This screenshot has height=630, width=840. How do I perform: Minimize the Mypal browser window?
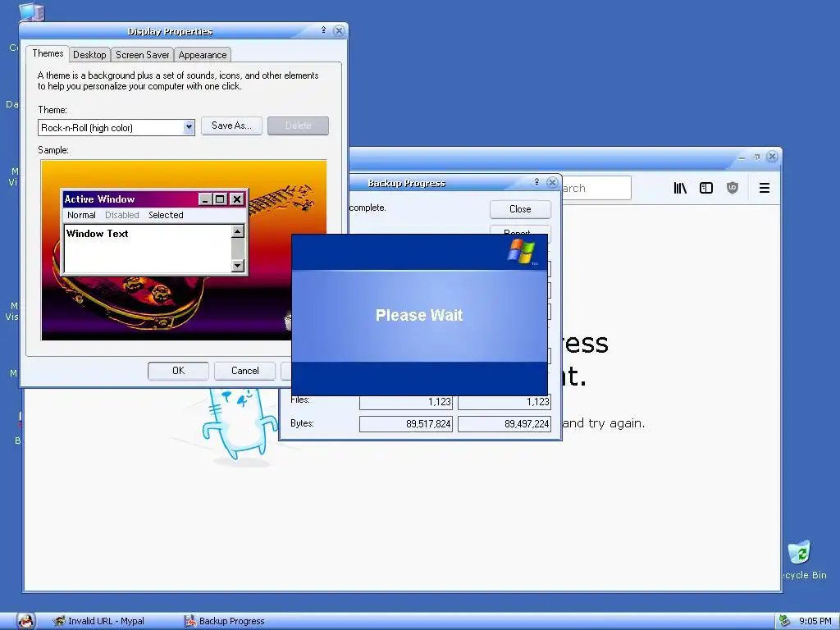tap(742, 157)
